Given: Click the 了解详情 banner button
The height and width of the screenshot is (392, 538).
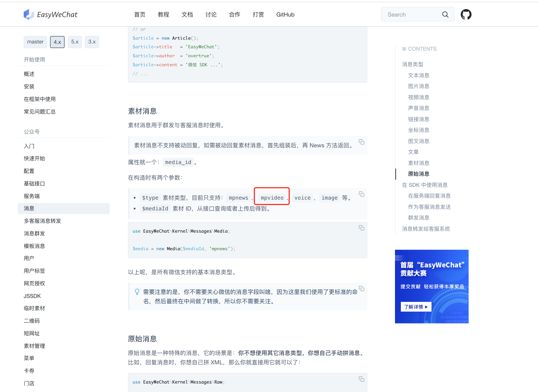Looking at the screenshot, I should click(x=416, y=307).
